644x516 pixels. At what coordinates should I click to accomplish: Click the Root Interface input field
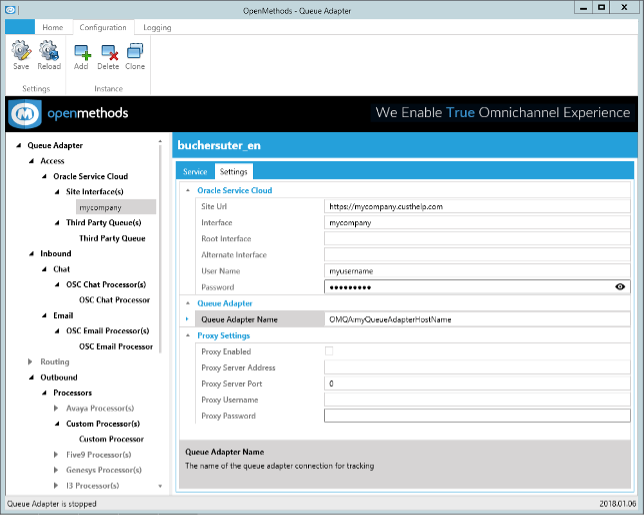pos(477,239)
